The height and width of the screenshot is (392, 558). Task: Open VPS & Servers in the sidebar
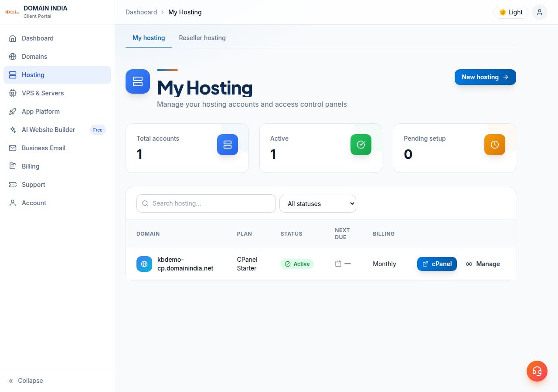pyautogui.click(x=57, y=93)
